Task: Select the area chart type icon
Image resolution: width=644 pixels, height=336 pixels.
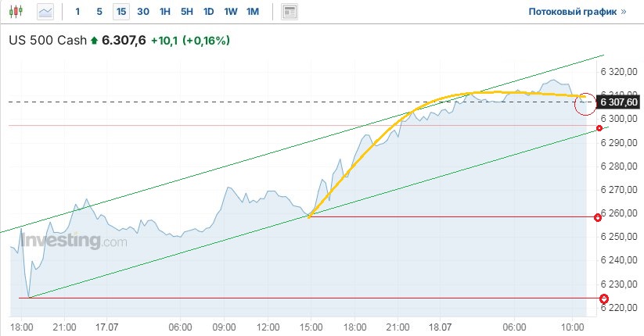Action: click(x=46, y=12)
